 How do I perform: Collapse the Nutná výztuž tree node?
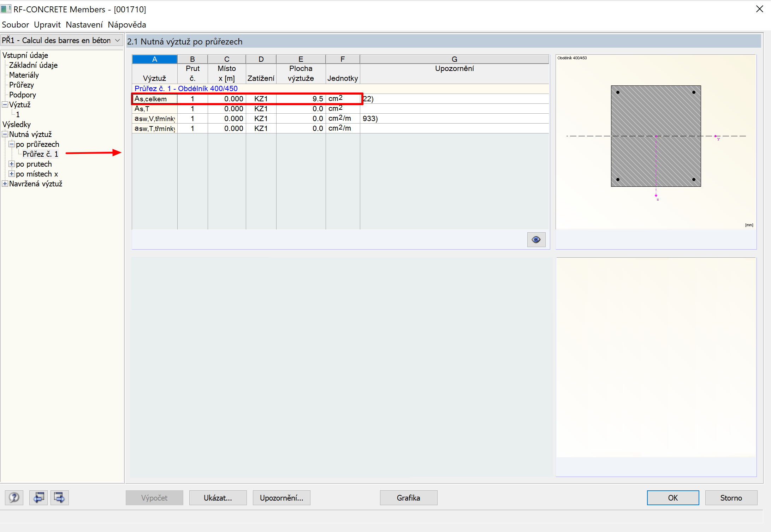point(5,134)
